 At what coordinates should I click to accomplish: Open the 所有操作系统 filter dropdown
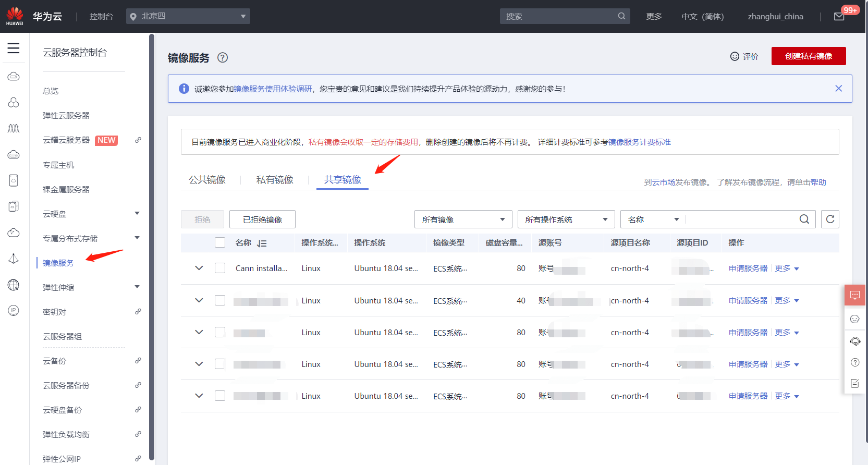566,219
